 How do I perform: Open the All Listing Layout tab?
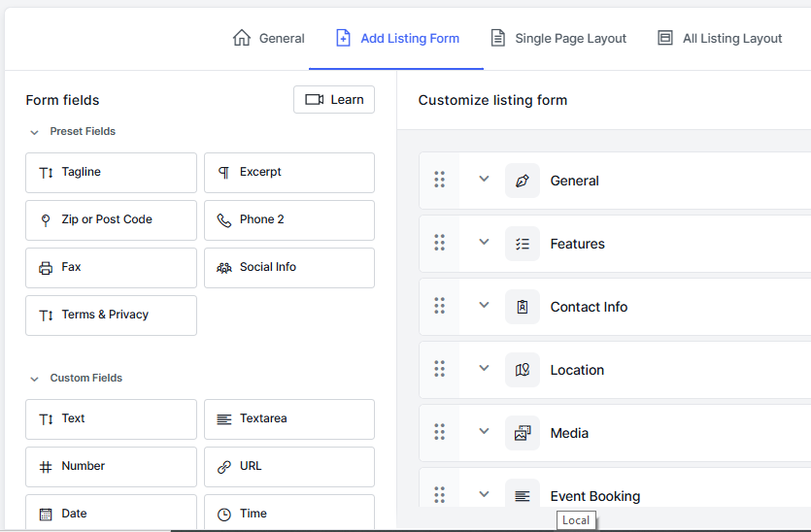pyautogui.click(x=720, y=39)
